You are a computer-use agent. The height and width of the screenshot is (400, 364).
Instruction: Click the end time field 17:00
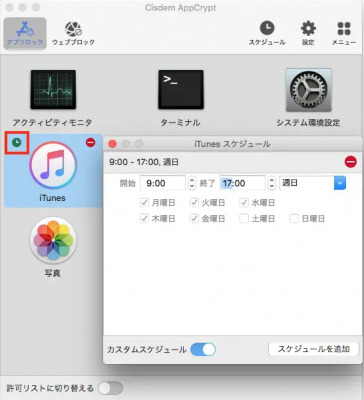click(x=242, y=183)
